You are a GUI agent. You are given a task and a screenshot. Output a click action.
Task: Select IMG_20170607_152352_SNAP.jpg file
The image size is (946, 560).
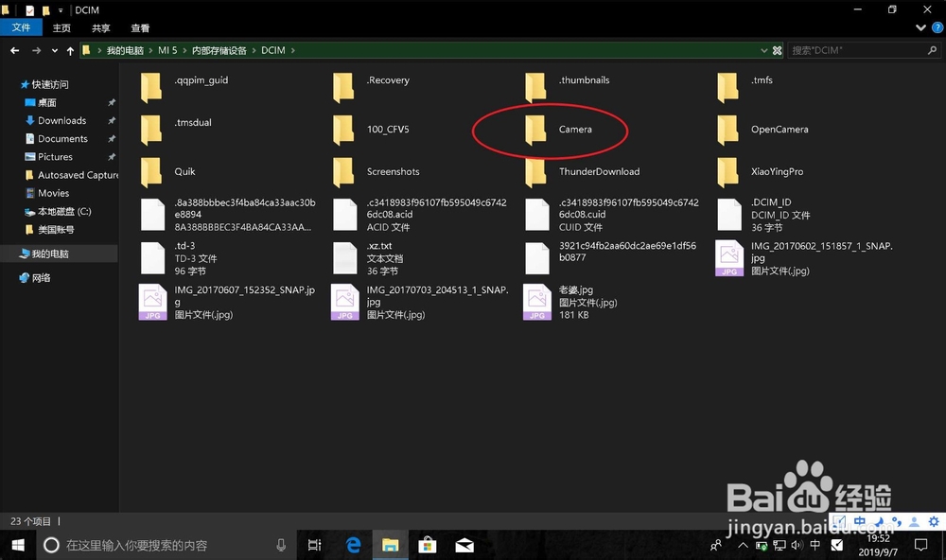[x=227, y=302]
